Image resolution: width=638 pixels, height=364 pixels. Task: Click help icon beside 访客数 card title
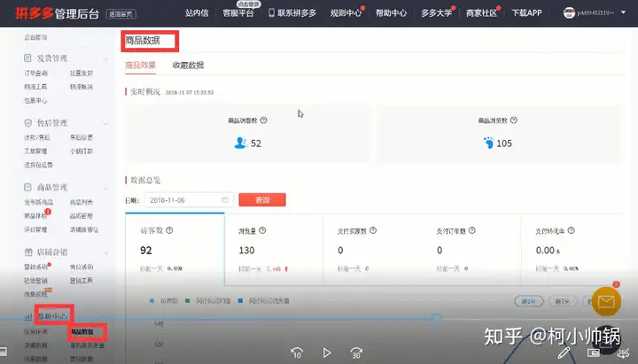coord(169,230)
